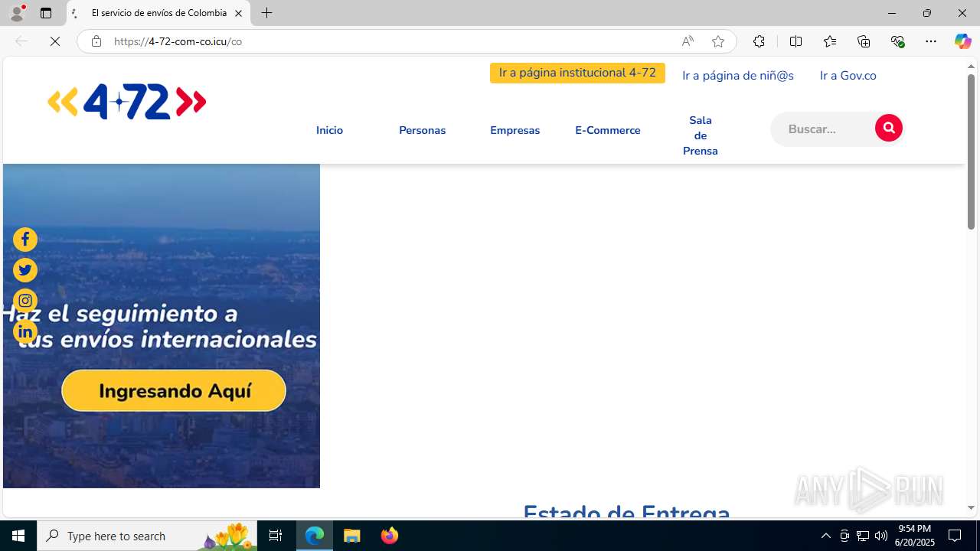Open Task View on the taskbar
The width and height of the screenshot is (980, 551).
coord(276,536)
